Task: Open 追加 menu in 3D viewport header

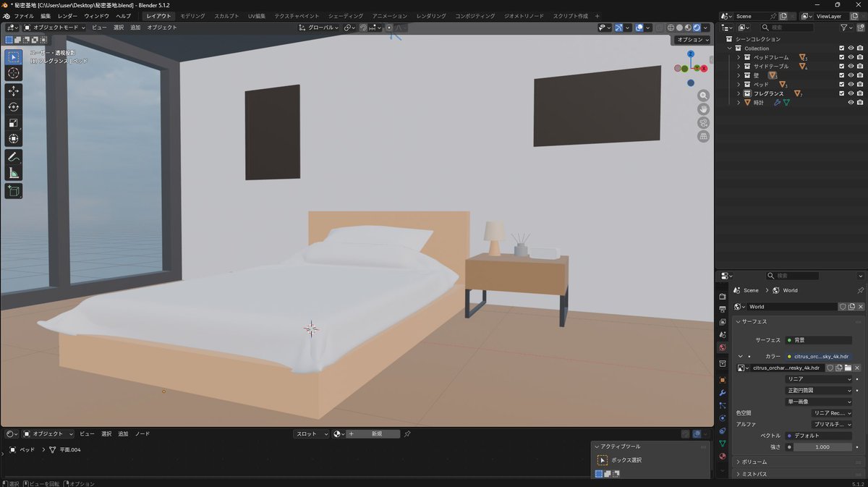Action: (135, 27)
